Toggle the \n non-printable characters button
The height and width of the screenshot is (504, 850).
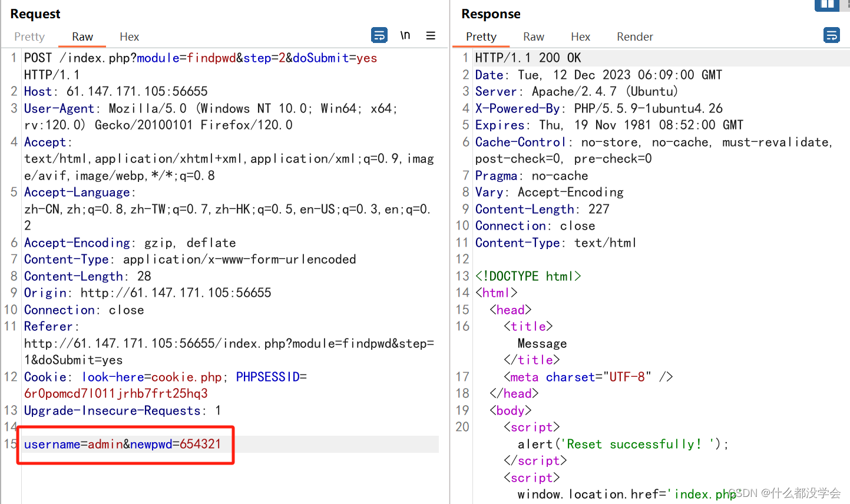(x=405, y=35)
